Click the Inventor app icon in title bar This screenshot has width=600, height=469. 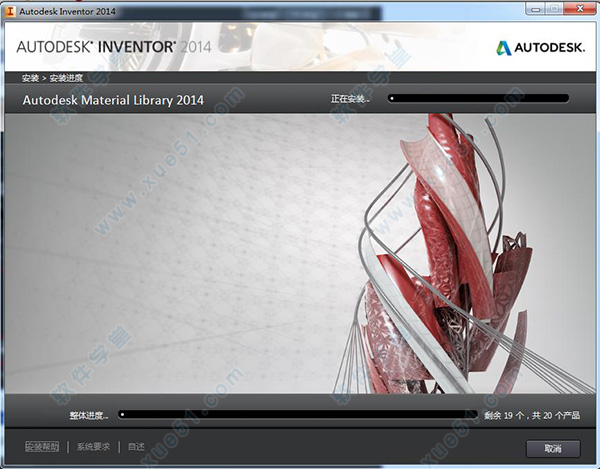[10, 11]
